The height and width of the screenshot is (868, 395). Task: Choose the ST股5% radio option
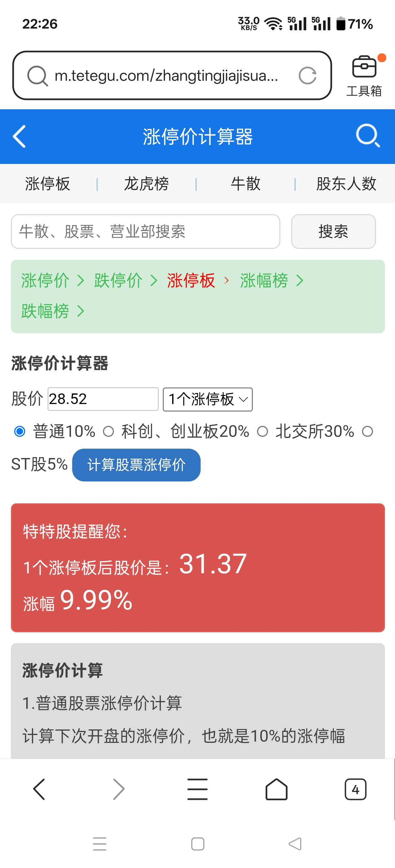[x=367, y=431]
